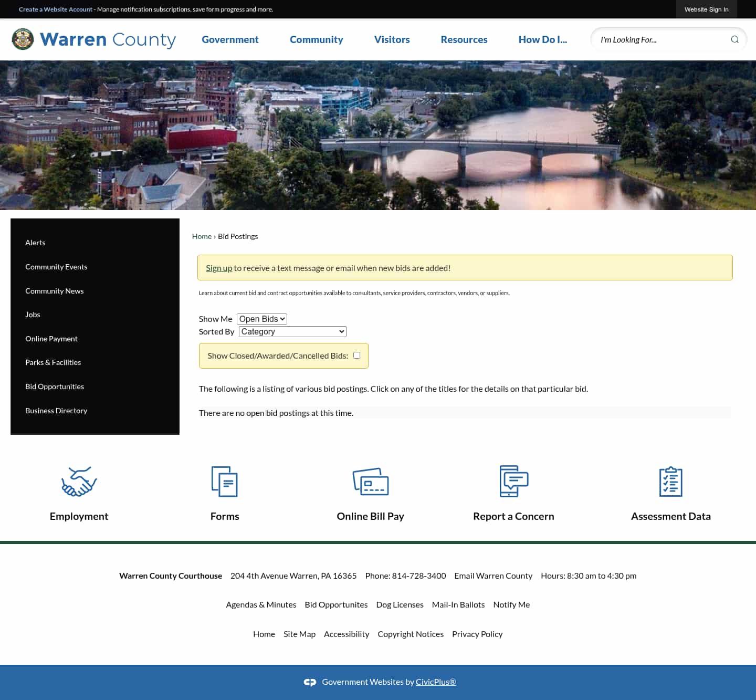Click the Employment handshake icon
Viewport: 756px width, 700px height.
(x=78, y=481)
